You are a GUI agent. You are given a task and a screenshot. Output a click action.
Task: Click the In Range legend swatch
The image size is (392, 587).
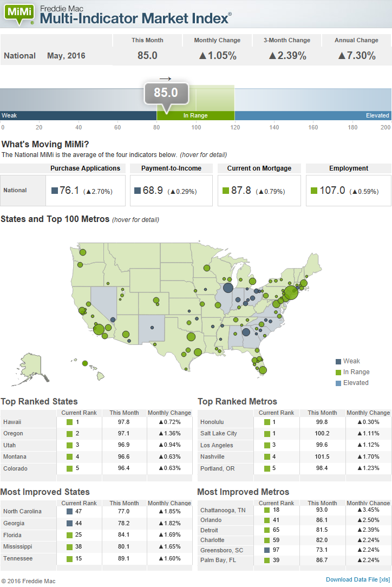pos(338,372)
